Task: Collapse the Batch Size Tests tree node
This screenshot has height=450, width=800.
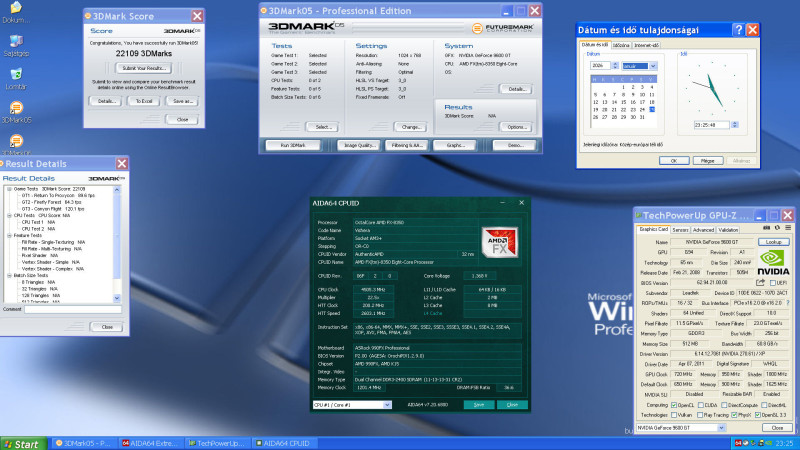Action: [9, 276]
